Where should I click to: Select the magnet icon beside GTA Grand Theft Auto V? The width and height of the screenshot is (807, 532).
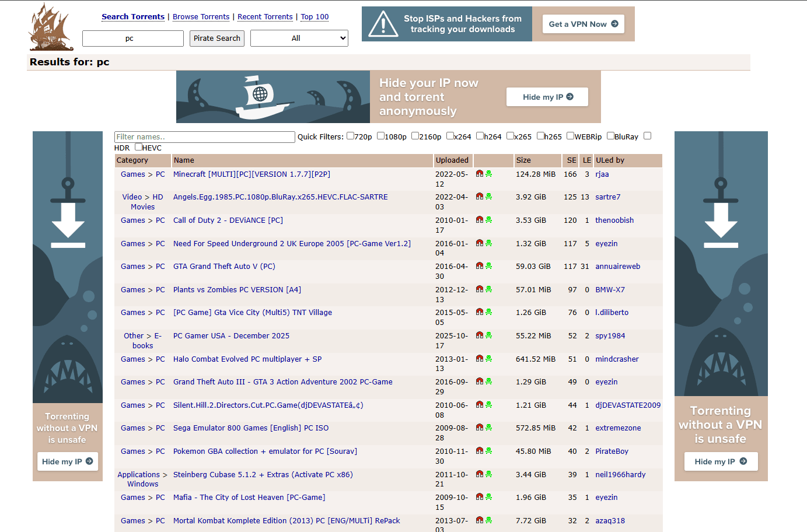[479, 266]
